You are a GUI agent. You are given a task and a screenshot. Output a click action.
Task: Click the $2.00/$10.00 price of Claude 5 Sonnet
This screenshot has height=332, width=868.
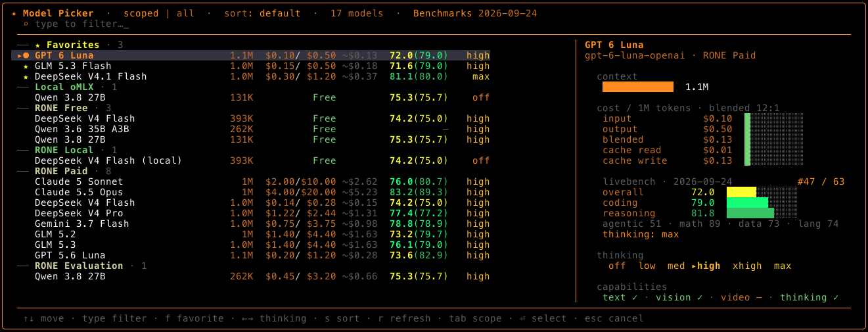click(301, 181)
